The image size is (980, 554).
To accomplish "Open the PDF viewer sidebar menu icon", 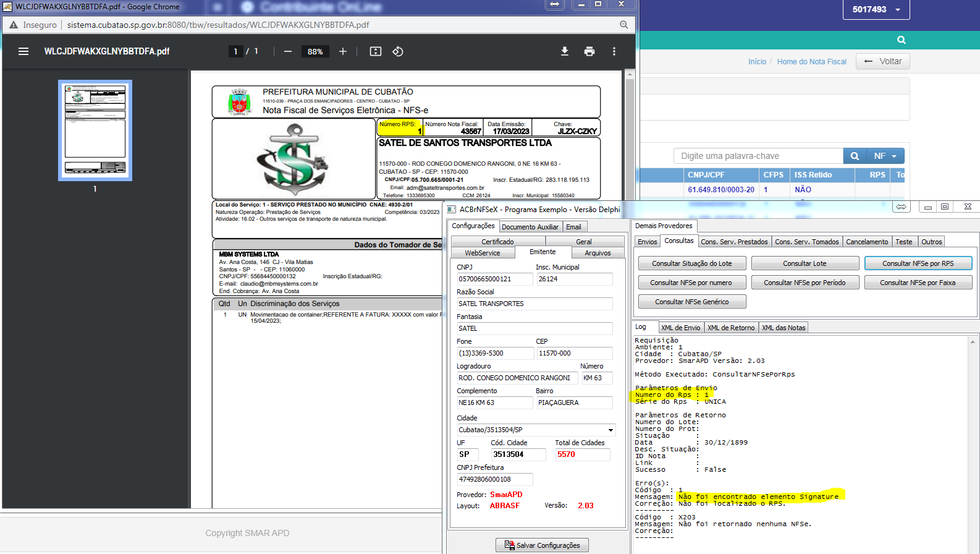I will point(23,51).
